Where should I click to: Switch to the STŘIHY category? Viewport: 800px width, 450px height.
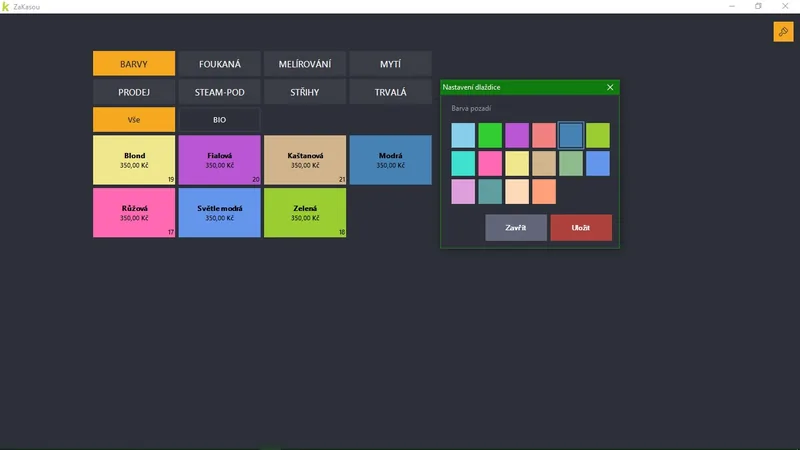click(305, 92)
